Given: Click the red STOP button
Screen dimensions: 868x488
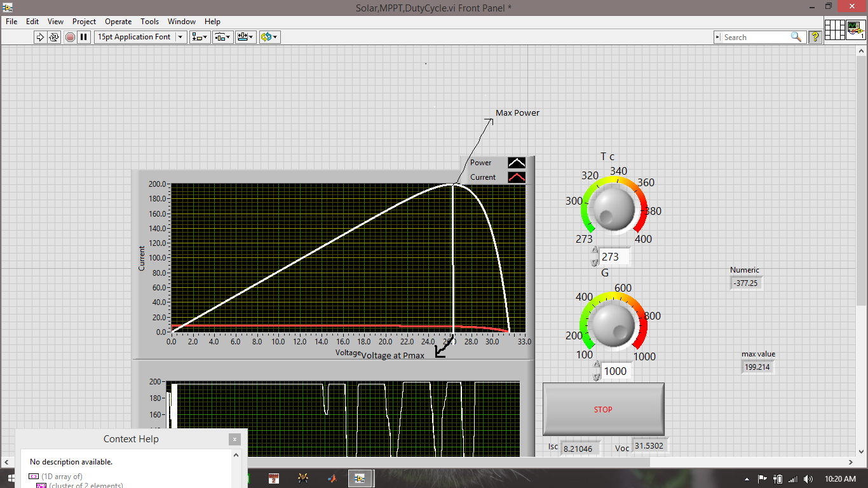Looking at the screenshot, I should (x=603, y=409).
